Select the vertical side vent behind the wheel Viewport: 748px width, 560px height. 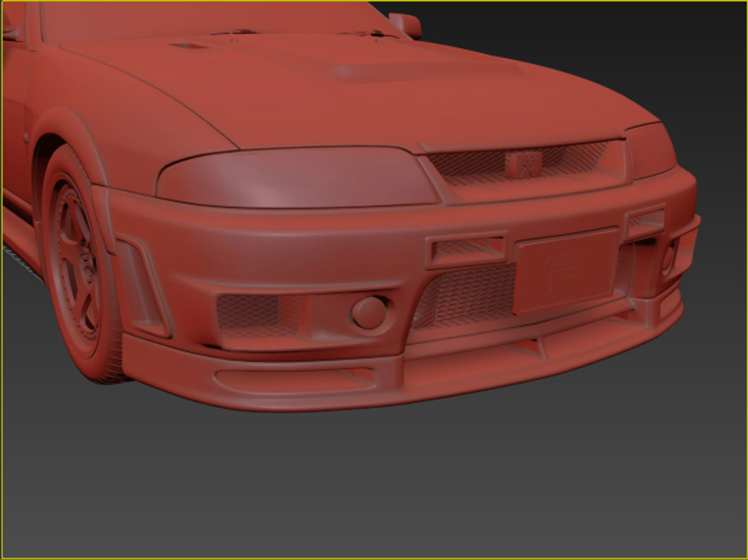point(143,288)
